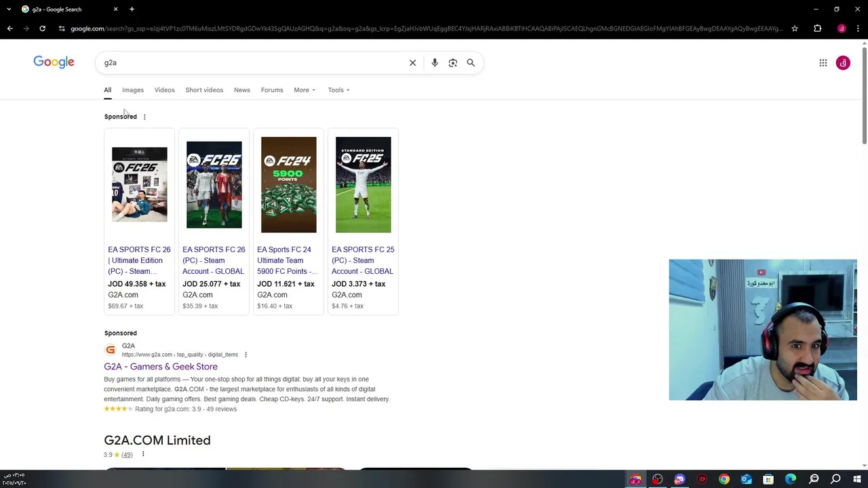Click the FC24 5900 Points image
The height and width of the screenshot is (488, 868).
pyautogui.click(x=289, y=184)
